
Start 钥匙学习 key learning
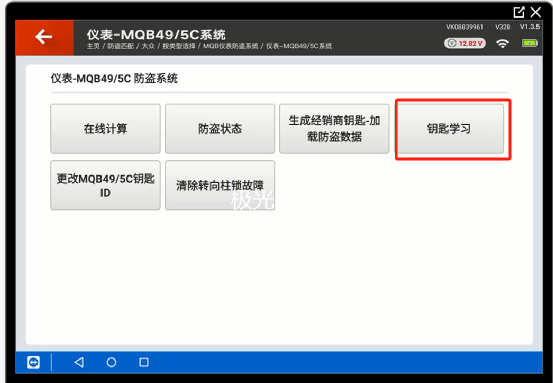449,129
